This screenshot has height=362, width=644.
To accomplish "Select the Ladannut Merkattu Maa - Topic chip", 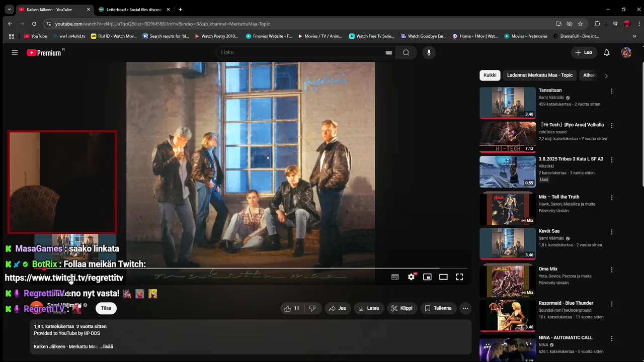I will (x=540, y=75).
